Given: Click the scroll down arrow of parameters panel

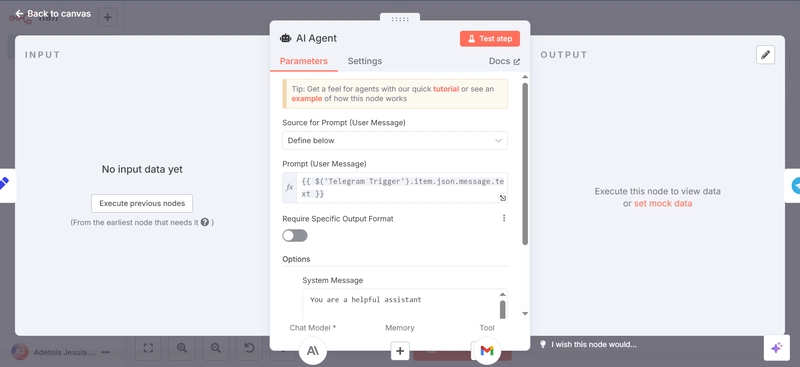Looking at the screenshot, I should 525,313.
